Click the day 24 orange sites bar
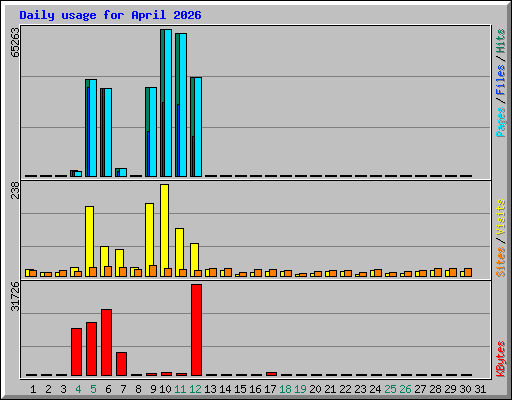The width and height of the screenshot is (512, 400). (378, 273)
